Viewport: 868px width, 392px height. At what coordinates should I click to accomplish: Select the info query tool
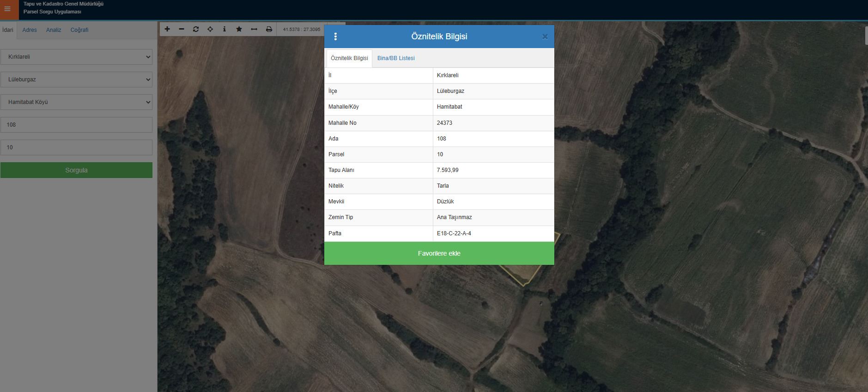[225, 29]
